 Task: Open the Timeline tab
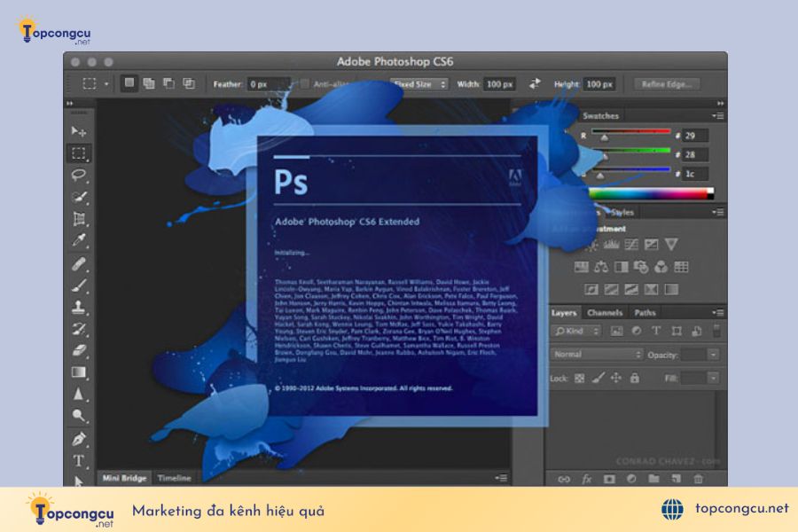click(x=174, y=478)
